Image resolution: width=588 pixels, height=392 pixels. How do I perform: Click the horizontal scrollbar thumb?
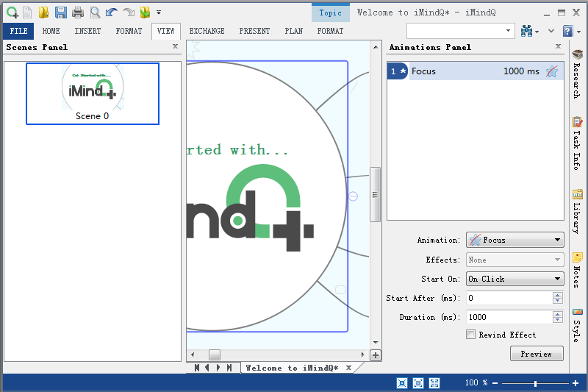click(x=215, y=354)
